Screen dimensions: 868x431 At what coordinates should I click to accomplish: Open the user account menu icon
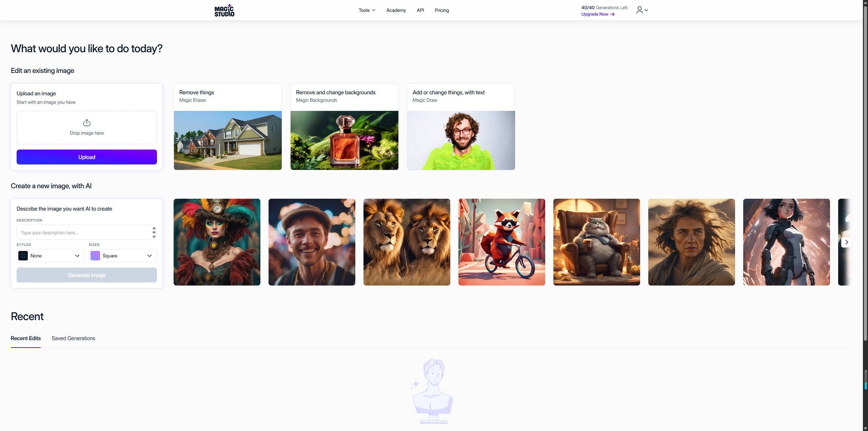(639, 10)
